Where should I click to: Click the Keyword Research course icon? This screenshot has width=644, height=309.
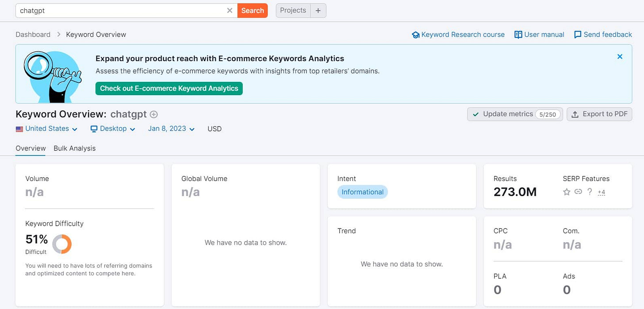pos(416,35)
